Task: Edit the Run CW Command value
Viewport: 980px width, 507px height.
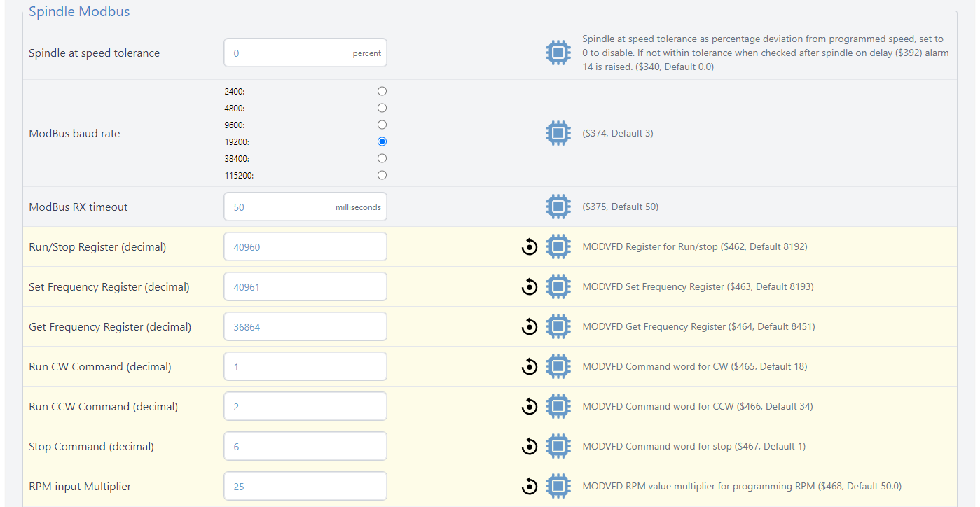Action: pyautogui.click(x=305, y=366)
